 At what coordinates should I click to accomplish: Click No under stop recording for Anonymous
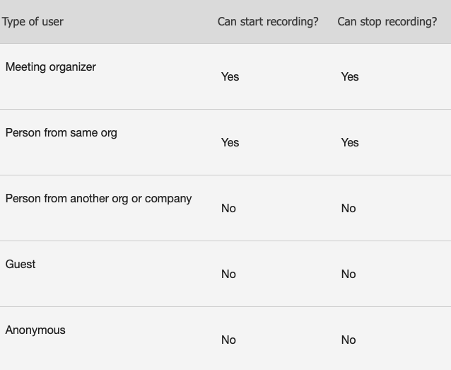click(x=349, y=340)
